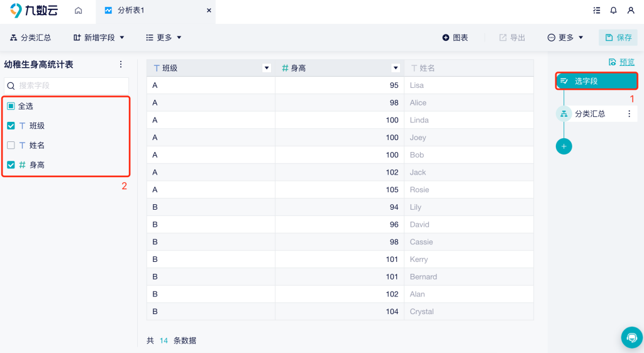Open the 预览 link
This screenshot has width=644, height=353.
(x=621, y=62)
